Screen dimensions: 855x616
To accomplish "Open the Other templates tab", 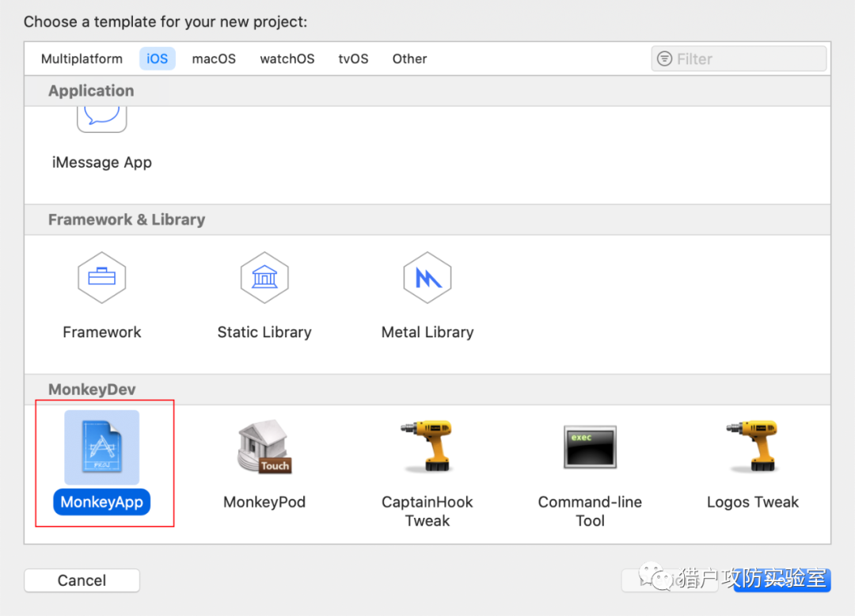I will pos(409,59).
